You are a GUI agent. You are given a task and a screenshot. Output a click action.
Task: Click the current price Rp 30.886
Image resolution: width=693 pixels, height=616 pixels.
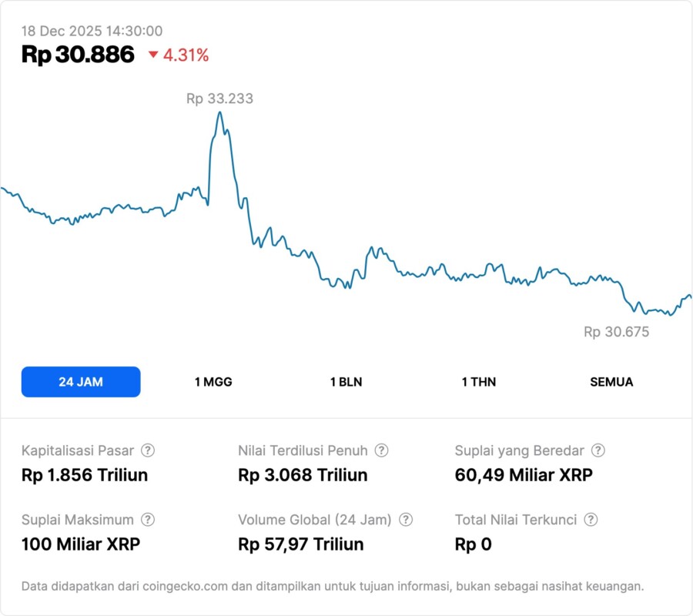tap(78, 55)
